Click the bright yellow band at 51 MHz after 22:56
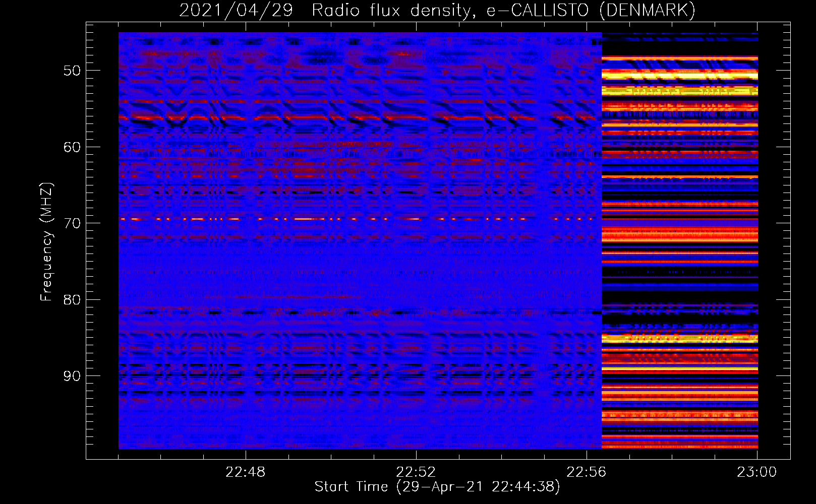Viewport: 816px width, 504px height. 680,75
